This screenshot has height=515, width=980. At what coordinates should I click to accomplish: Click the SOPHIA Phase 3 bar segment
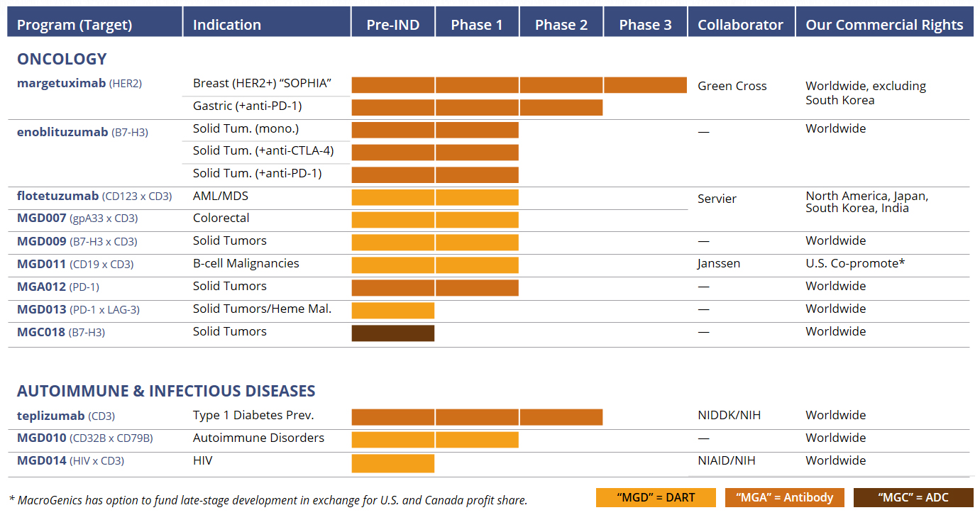[645, 85]
